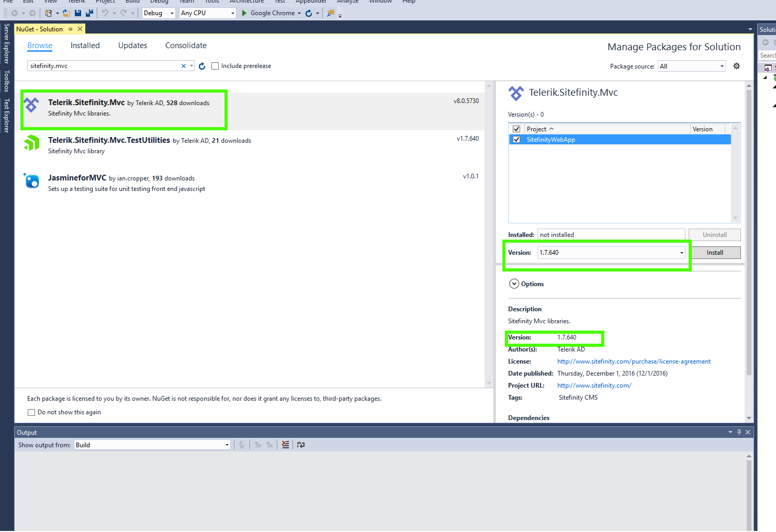Open toolbar overflow options arrow
This screenshot has width=776, height=532.
pos(340,15)
